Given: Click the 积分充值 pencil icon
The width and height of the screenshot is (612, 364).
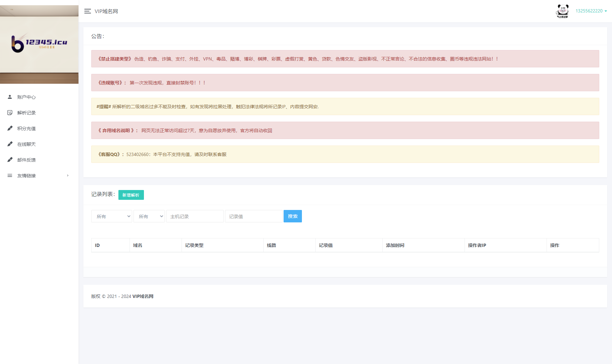Looking at the screenshot, I should tap(10, 128).
